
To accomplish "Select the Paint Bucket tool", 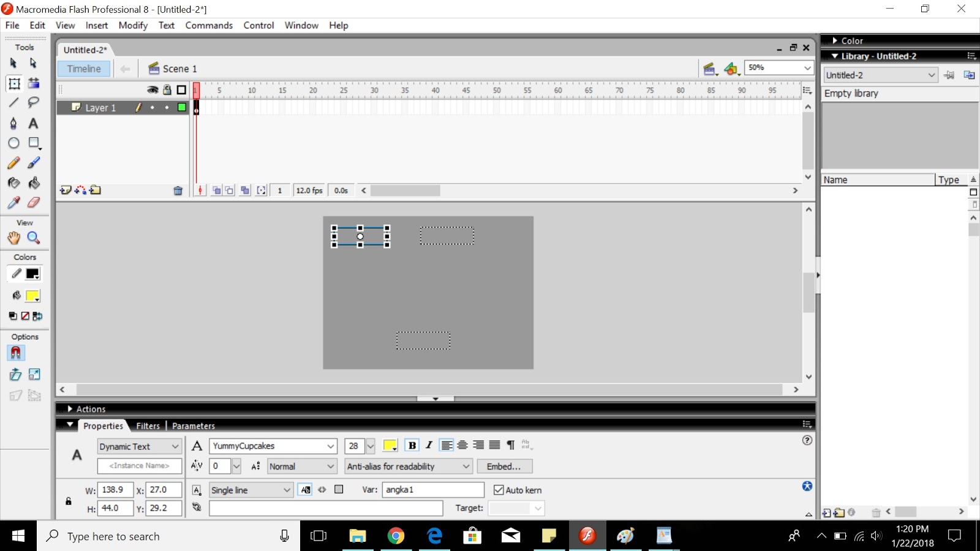I will click(x=34, y=182).
